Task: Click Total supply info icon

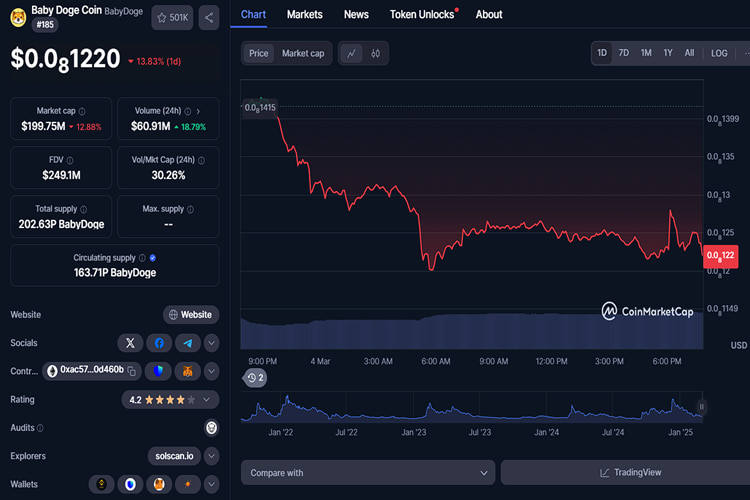Action: (84, 209)
